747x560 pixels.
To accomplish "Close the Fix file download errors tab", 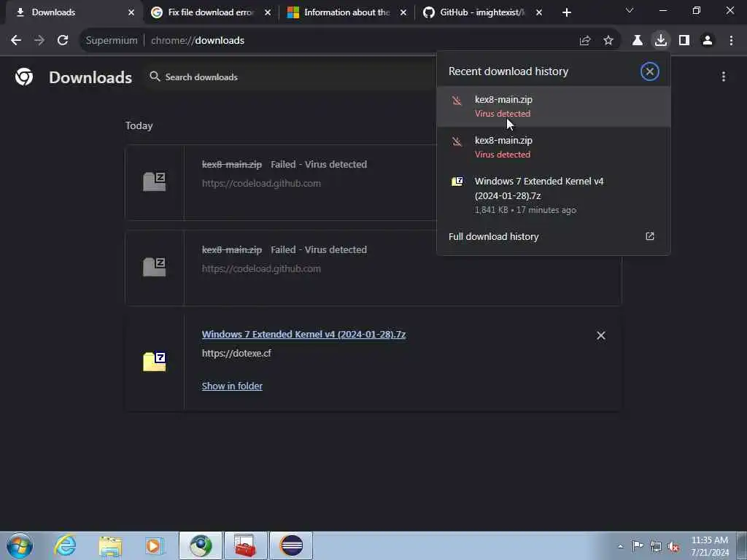I will (268, 12).
